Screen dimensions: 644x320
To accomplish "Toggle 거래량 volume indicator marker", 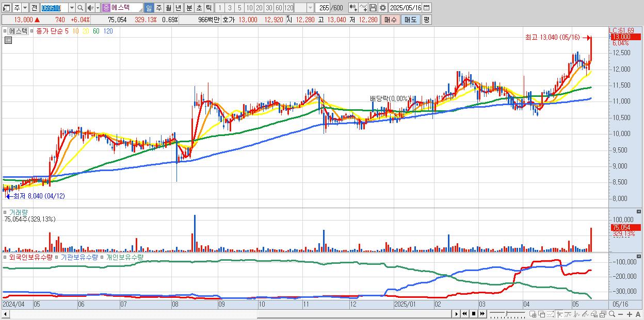I will 5,212.
